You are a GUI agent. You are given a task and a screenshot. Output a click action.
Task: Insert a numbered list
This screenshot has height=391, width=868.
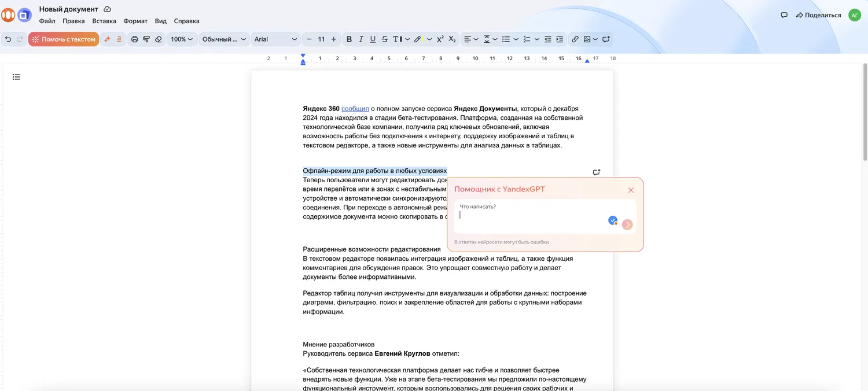(527, 39)
